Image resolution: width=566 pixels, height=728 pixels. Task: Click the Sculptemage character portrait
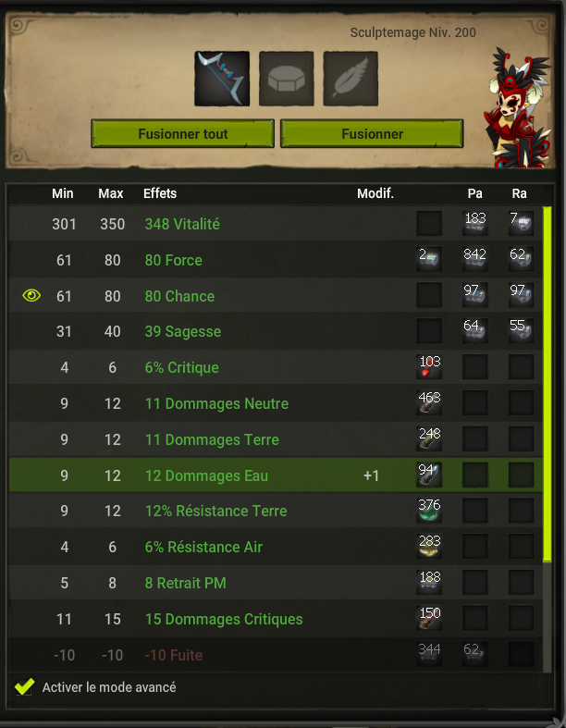[518, 106]
